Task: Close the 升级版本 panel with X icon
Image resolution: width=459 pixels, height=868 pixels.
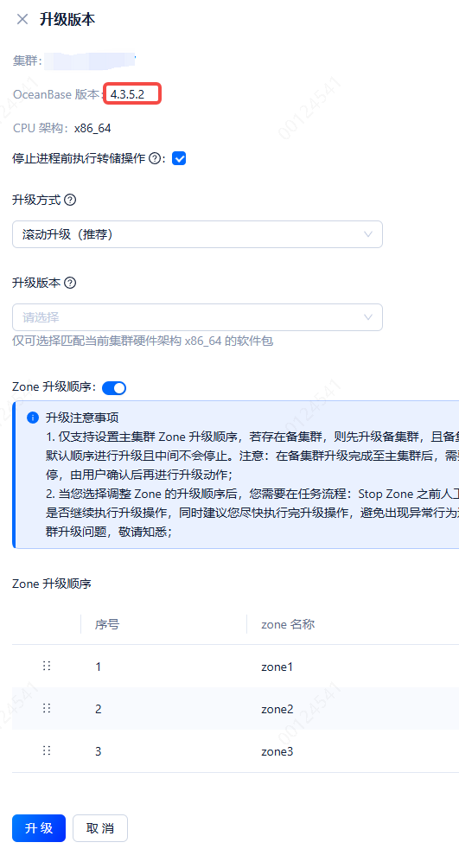Action: (x=22, y=19)
